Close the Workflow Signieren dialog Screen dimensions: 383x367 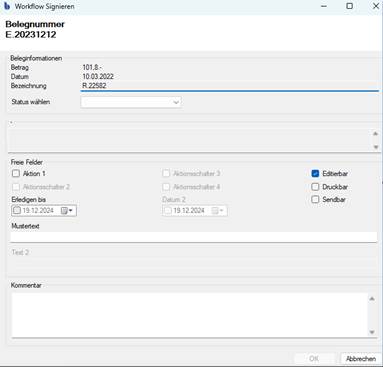(x=376, y=6)
